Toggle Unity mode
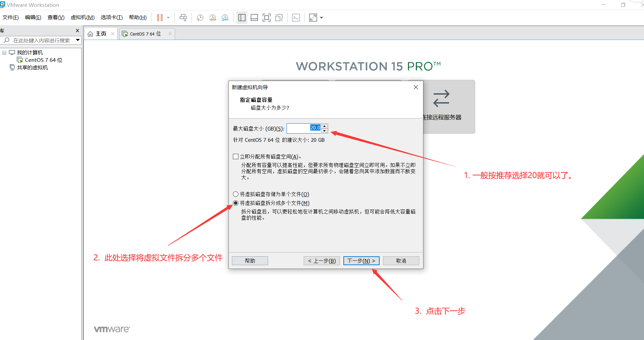The image size is (644, 340). point(279,17)
